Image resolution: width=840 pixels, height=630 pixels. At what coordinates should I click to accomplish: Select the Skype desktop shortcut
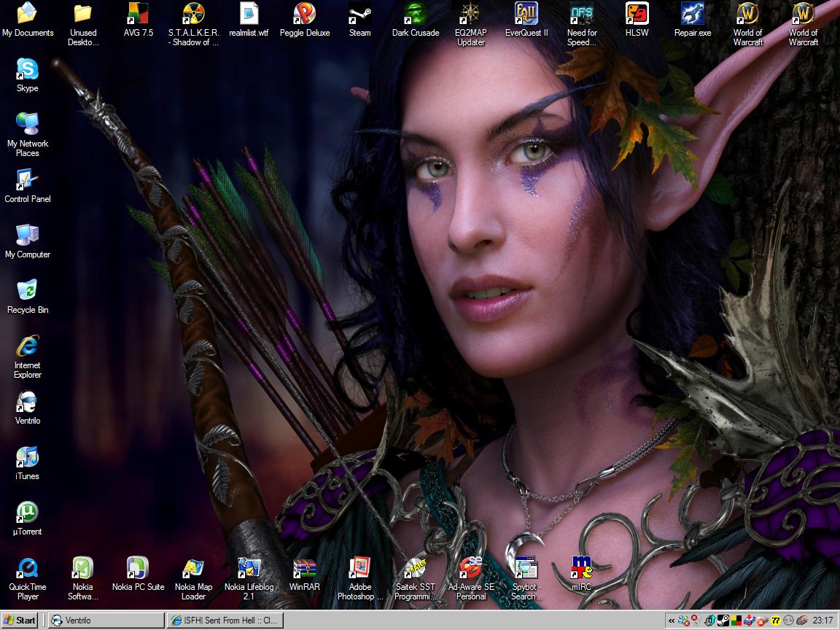[27, 76]
